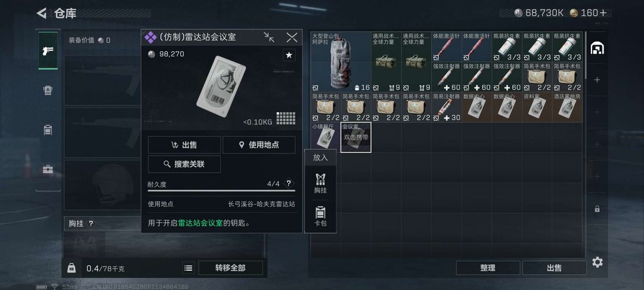Open 使用地点 location button
This screenshot has width=644, height=290.
259,144
